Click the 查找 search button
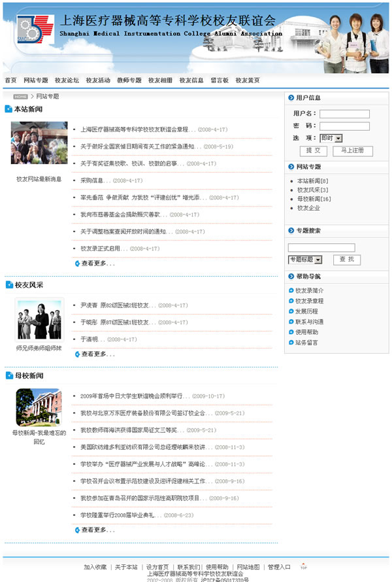Image resolution: width=392 pixels, height=582 pixels. coord(347,260)
